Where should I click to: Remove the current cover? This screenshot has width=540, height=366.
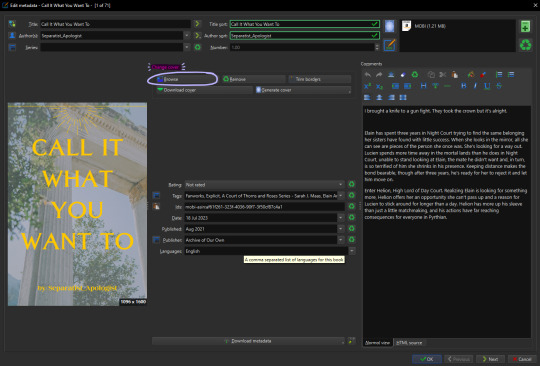coord(253,79)
